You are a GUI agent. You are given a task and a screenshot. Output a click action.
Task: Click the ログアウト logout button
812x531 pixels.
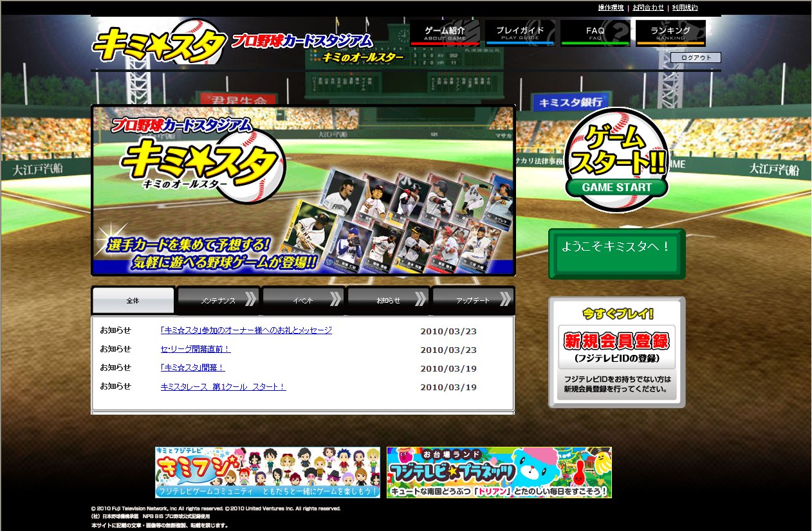click(696, 57)
